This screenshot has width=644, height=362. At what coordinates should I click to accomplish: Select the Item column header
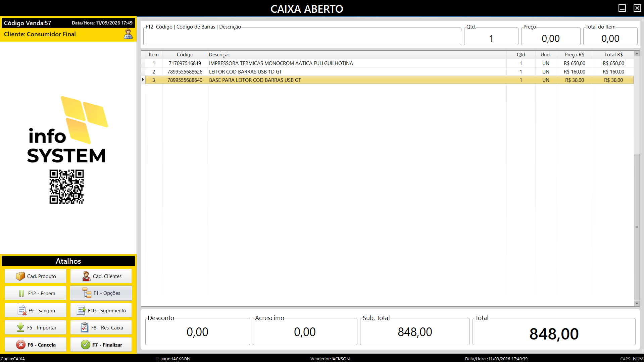(154, 54)
